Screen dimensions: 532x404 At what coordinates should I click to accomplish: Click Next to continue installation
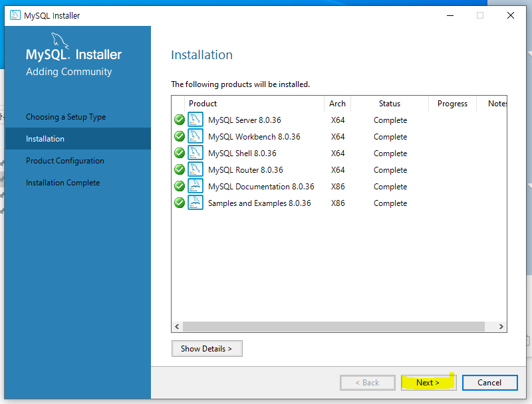pos(428,383)
